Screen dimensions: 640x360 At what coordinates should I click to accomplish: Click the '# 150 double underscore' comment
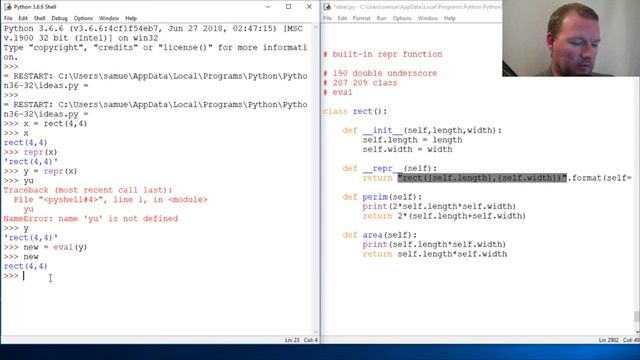(x=380, y=73)
